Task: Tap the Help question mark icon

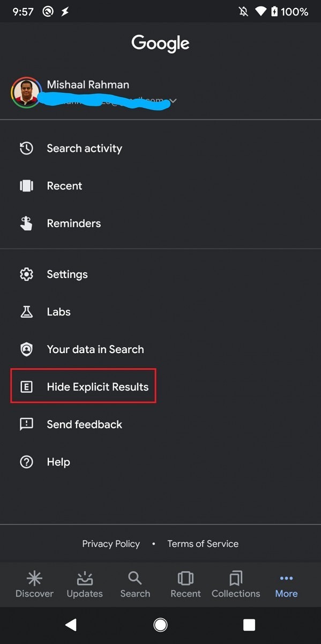Action: (26, 462)
